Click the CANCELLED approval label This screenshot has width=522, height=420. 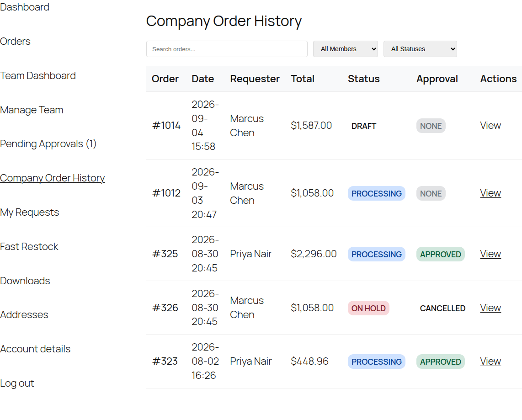pos(442,308)
